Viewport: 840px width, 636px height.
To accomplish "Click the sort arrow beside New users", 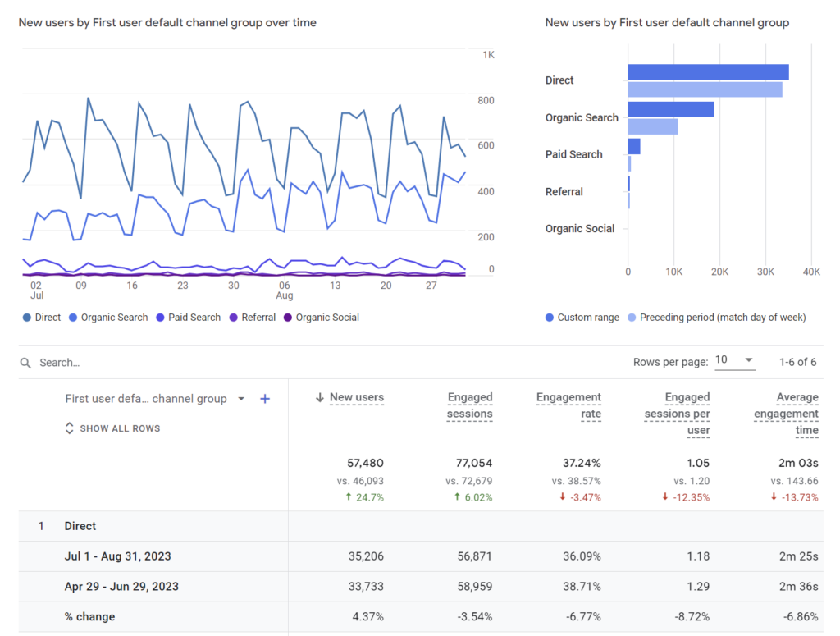I will [x=320, y=397].
